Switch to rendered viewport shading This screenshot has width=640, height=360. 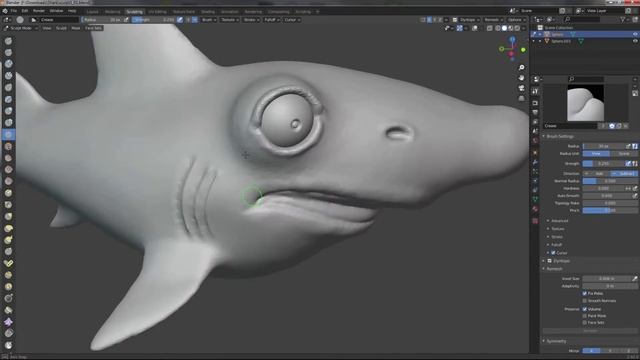(x=517, y=28)
